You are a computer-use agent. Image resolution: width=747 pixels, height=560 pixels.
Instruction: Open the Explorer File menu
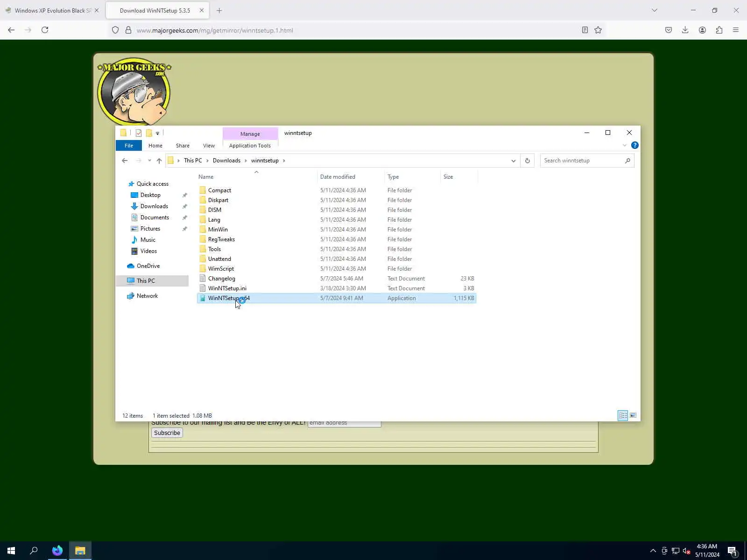point(129,146)
